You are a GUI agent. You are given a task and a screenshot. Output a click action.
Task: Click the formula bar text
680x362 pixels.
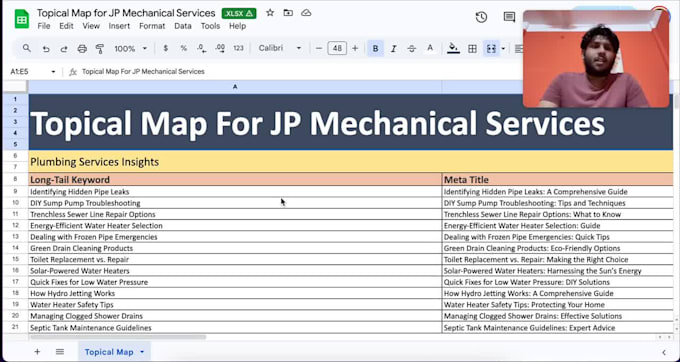[x=143, y=72]
